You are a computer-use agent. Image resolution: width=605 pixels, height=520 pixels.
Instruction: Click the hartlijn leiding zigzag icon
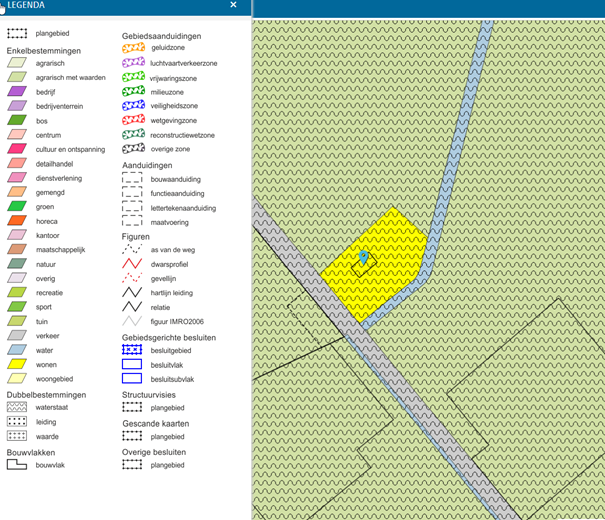(x=132, y=292)
